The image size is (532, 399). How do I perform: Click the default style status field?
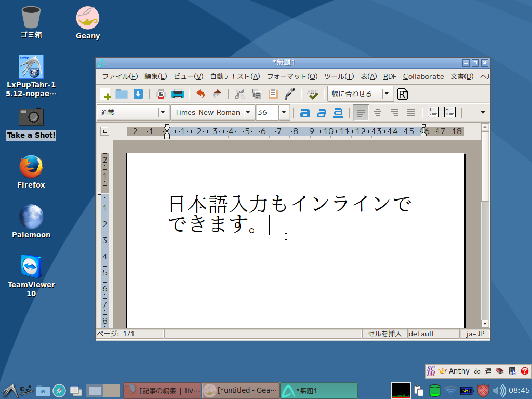pyautogui.click(x=434, y=334)
